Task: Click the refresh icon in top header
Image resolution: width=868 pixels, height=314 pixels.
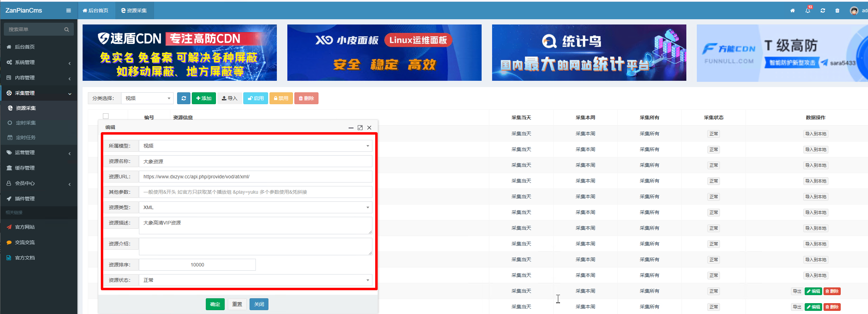Action: tap(823, 10)
